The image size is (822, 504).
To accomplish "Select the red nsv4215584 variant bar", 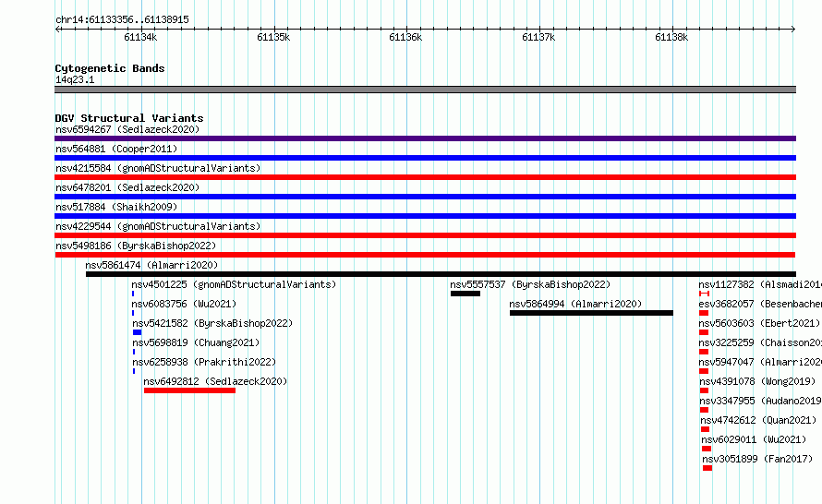I will pos(425,177).
